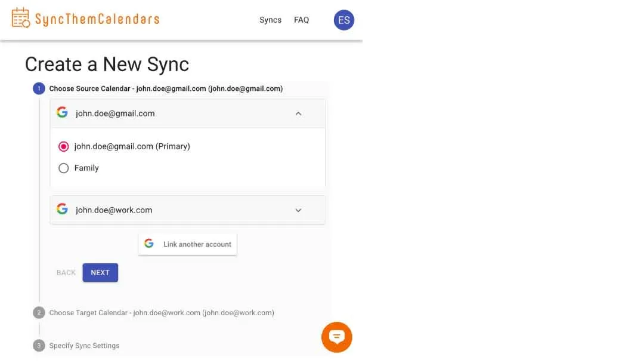Open the orange chat support bubble
The height and width of the screenshot is (363, 644).
pyautogui.click(x=336, y=337)
